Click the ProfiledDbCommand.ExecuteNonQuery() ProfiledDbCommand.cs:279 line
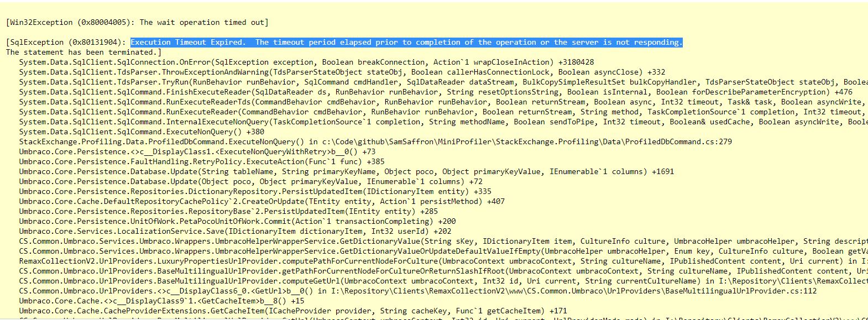This screenshot has width=868, height=320. [x=375, y=142]
